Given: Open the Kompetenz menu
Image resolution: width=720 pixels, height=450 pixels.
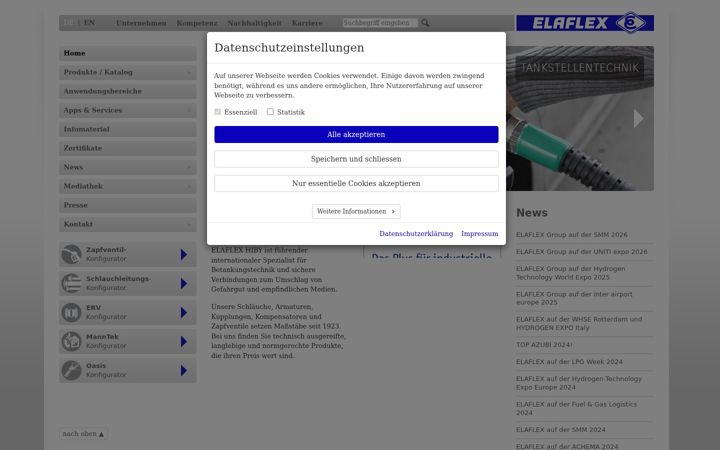Looking at the screenshot, I should (x=197, y=23).
